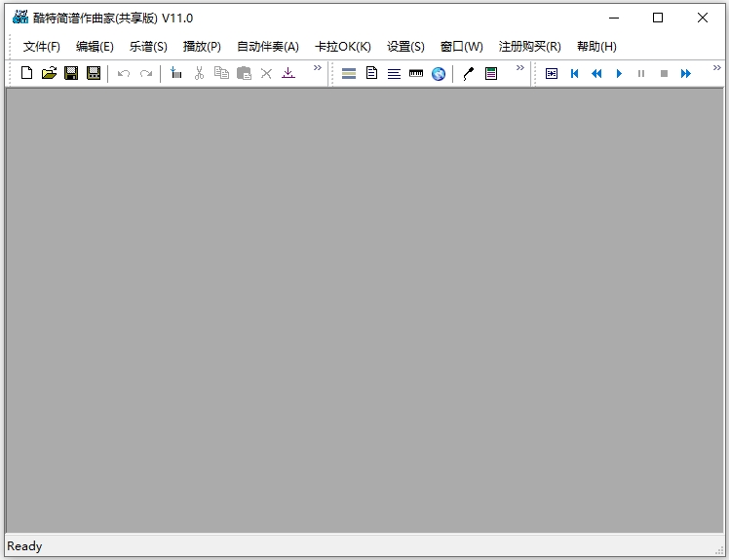The height and width of the screenshot is (560, 729).
Task: Open the 设置(S) menu
Action: [405, 47]
